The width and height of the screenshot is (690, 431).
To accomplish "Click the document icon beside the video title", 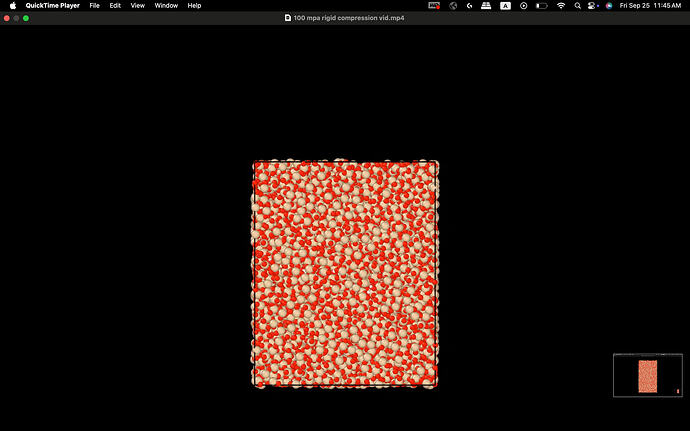I will (x=288, y=18).
